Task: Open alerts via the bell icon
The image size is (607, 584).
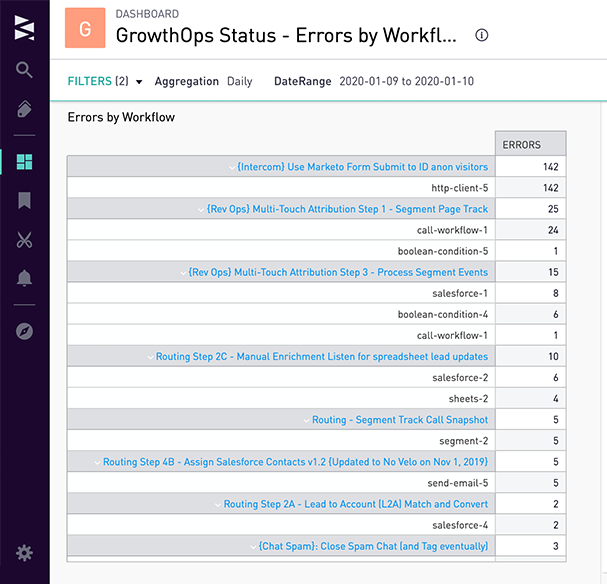Action: point(24,278)
